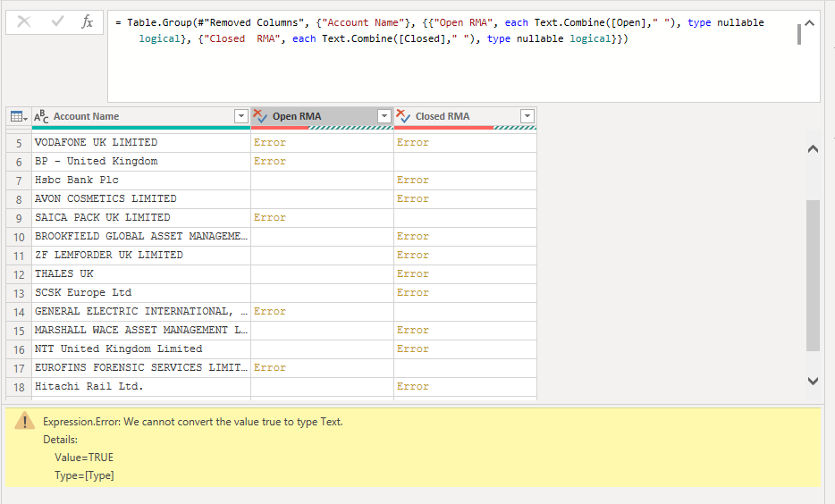Click the Open RMA Error in EUROFINS row
This screenshot has height=504, width=835.
click(x=270, y=368)
